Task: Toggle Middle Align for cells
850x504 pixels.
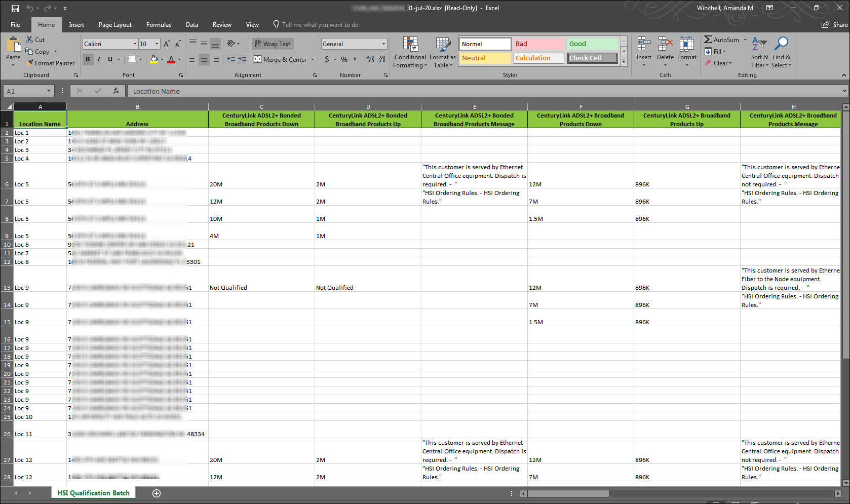Action: pos(204,44)
